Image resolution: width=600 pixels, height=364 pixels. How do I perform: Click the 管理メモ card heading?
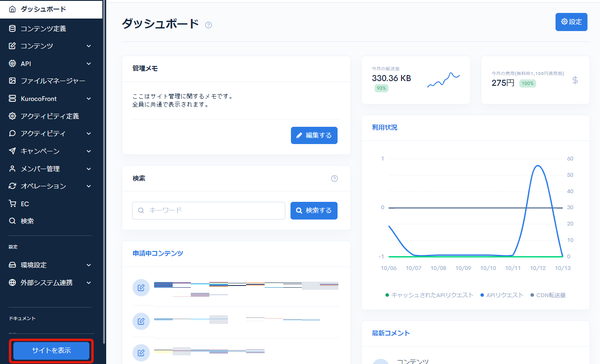(145, 69)
